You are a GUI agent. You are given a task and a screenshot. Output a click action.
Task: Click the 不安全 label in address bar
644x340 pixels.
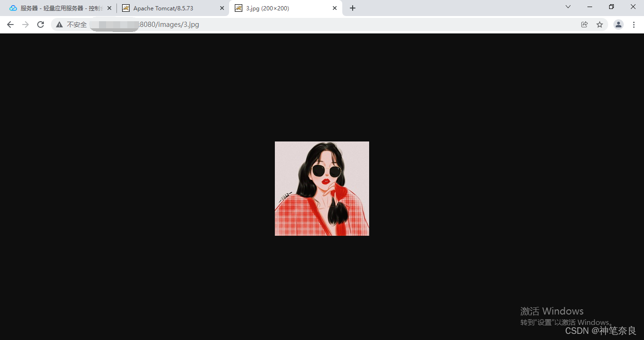coord(77,25)
